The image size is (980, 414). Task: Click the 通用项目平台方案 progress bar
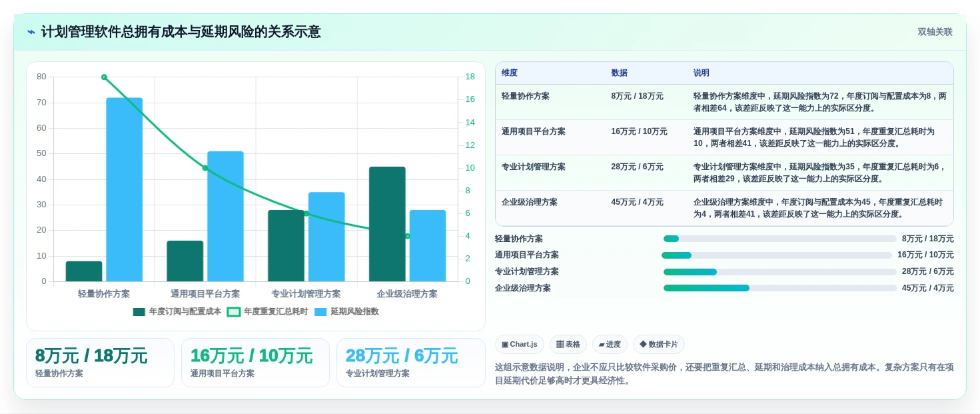tap(777, 255)
